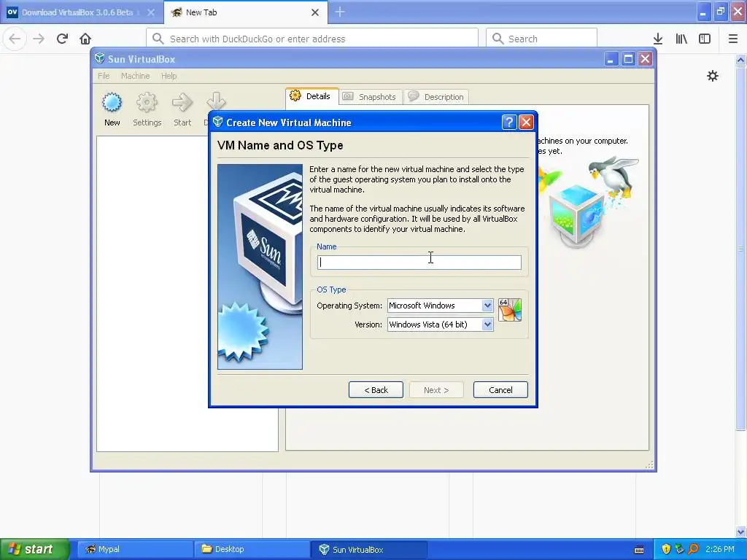Toggle the browser sidebar icon
This screenshot has height=560, width=747.
point(705,39)
